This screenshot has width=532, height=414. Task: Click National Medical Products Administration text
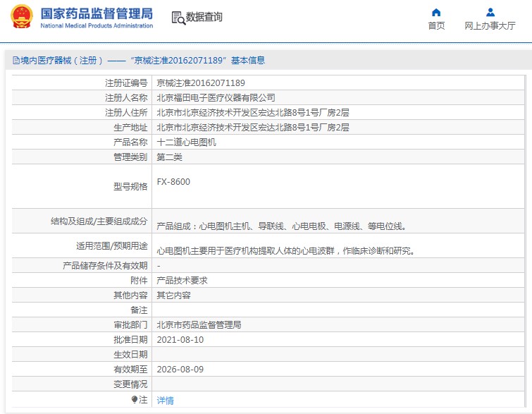[x=97, y=25]
